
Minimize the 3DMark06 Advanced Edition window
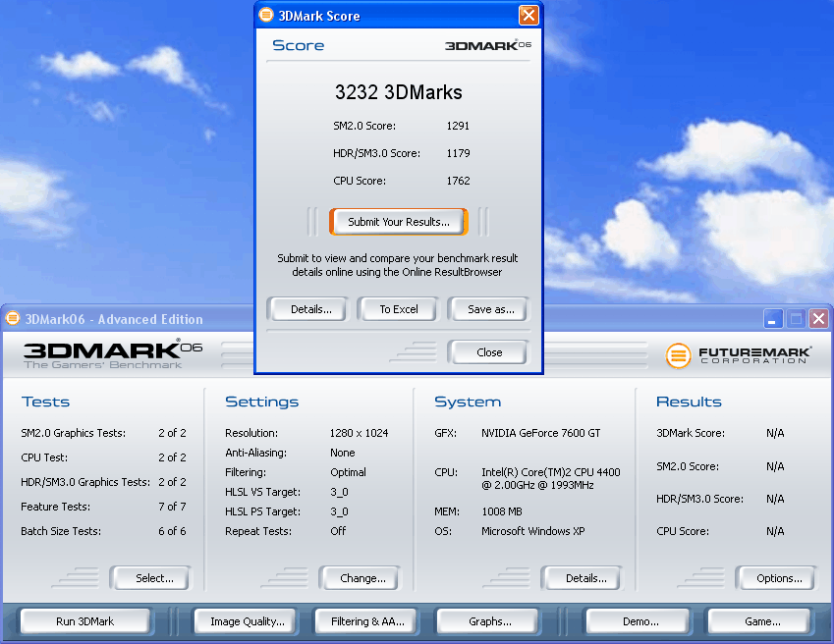773,319
